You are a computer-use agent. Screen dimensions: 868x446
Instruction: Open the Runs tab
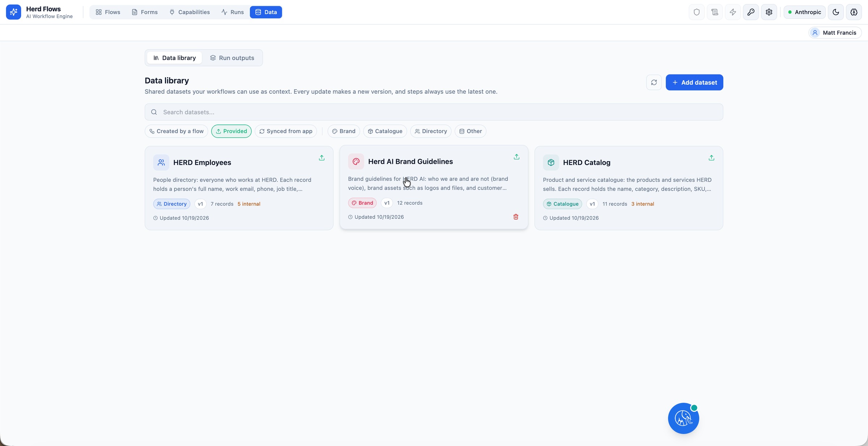click(233, 12)
